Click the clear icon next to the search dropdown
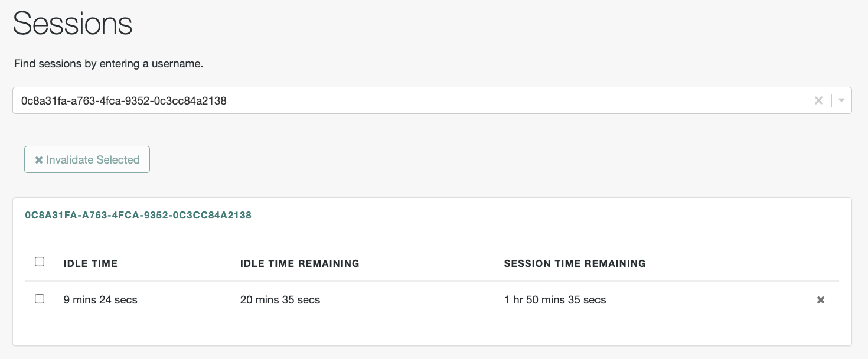 pyautogui.click(x=818, y=100)
